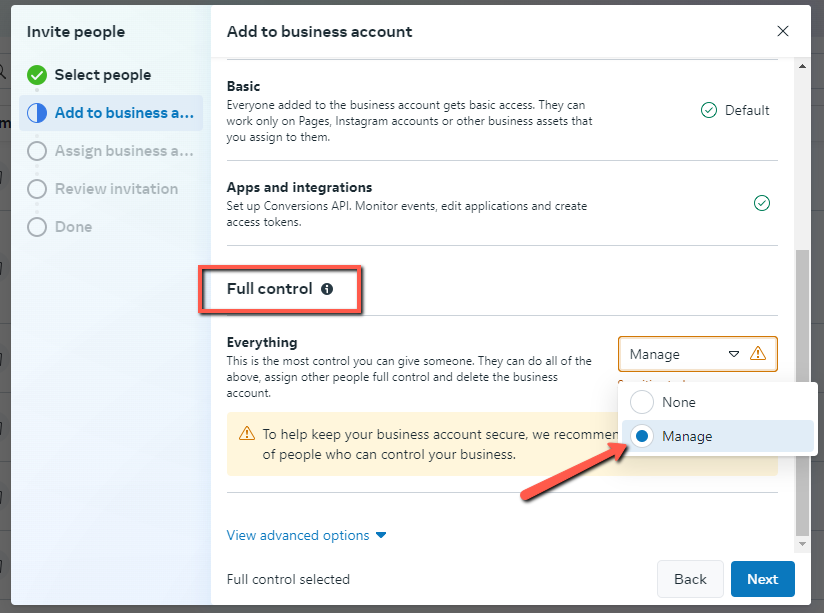Viewport: 824px width, 613px height.
Task: Open the Manage dropdown for Everything
Action: pyautogui.click(x=697, y=354)
